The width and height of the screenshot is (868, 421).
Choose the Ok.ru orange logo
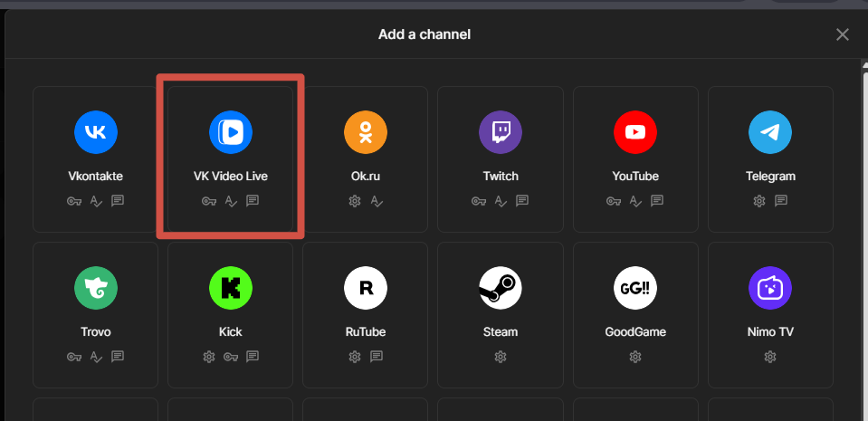[366, 132]
